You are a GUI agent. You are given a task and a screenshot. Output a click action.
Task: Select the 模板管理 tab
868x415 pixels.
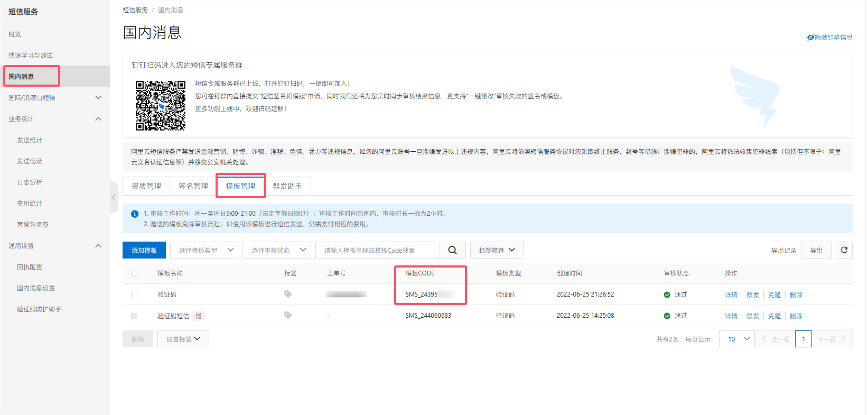click(240, 186)
